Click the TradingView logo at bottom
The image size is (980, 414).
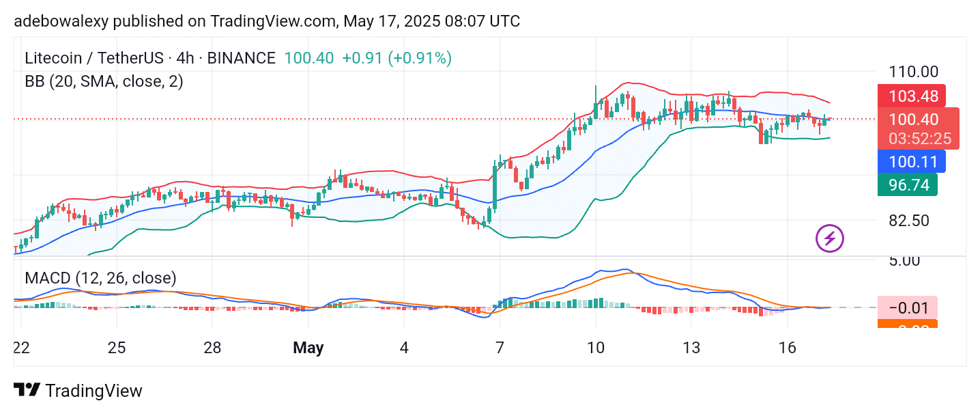(78, 391)
